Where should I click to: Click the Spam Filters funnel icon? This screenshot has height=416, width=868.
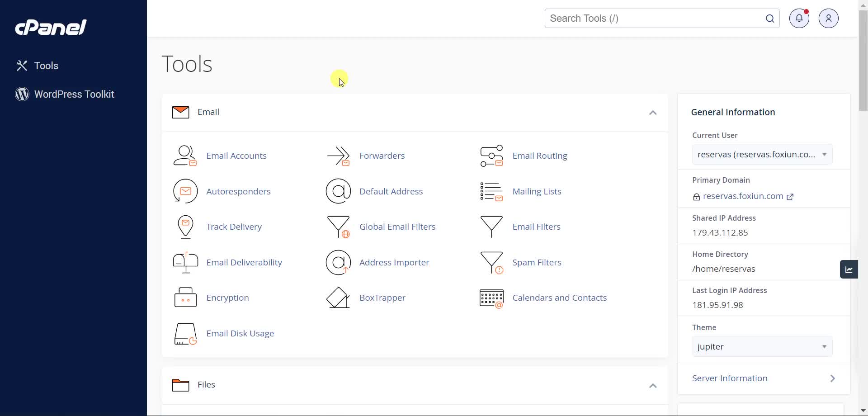click(491, 263)
